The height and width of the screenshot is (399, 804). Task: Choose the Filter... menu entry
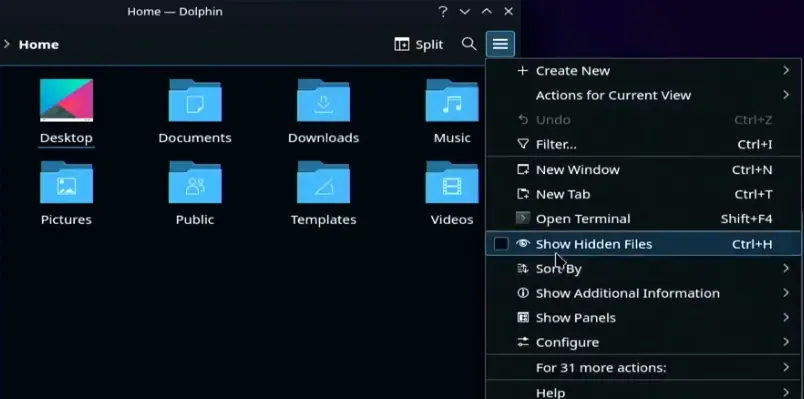pos(644,145)
